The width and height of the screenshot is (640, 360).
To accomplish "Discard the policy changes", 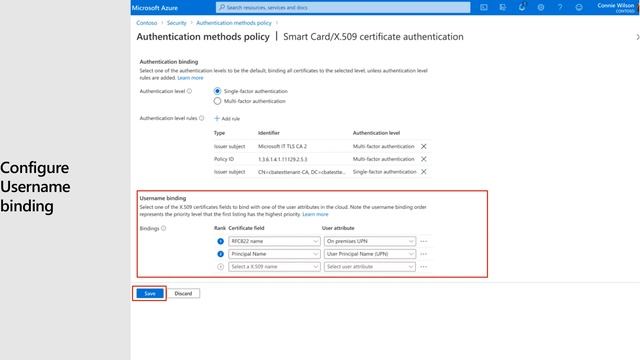I will click(183, 293).
